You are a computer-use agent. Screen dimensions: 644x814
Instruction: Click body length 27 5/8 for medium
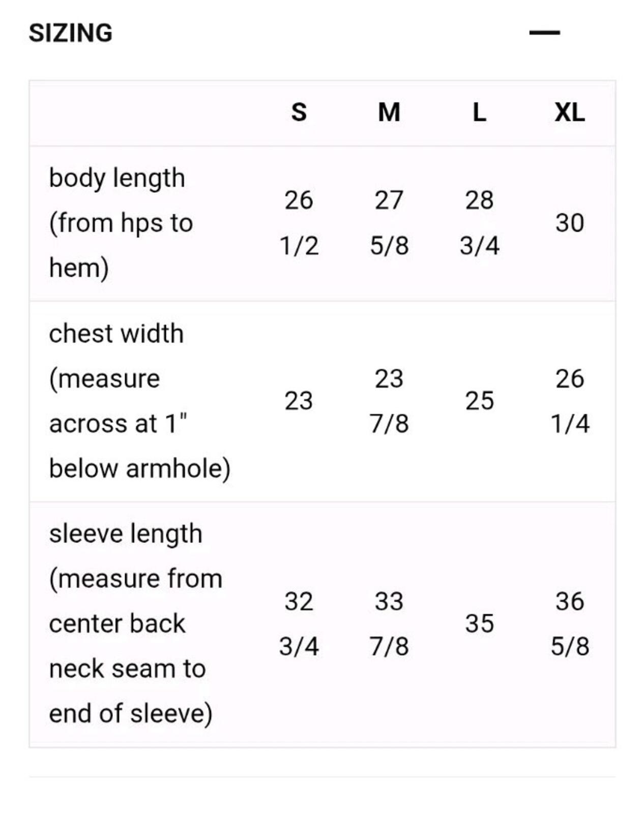point(389,223)
